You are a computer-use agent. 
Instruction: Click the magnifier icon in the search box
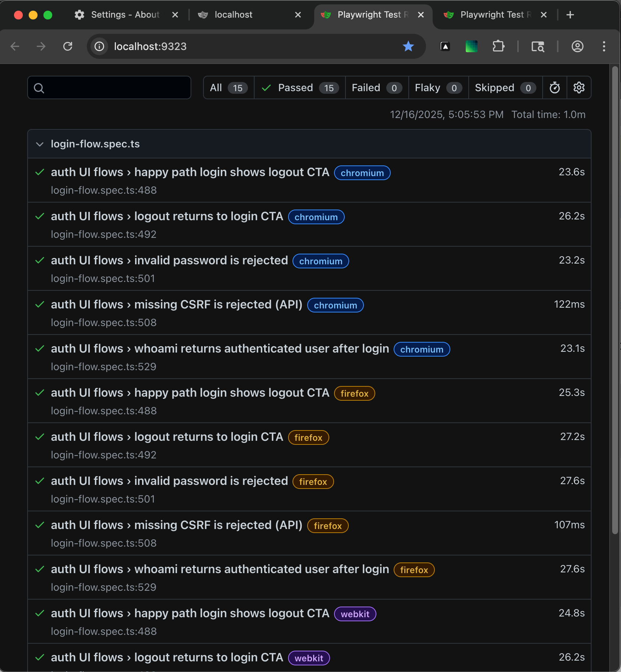click(x=40, y=87)
